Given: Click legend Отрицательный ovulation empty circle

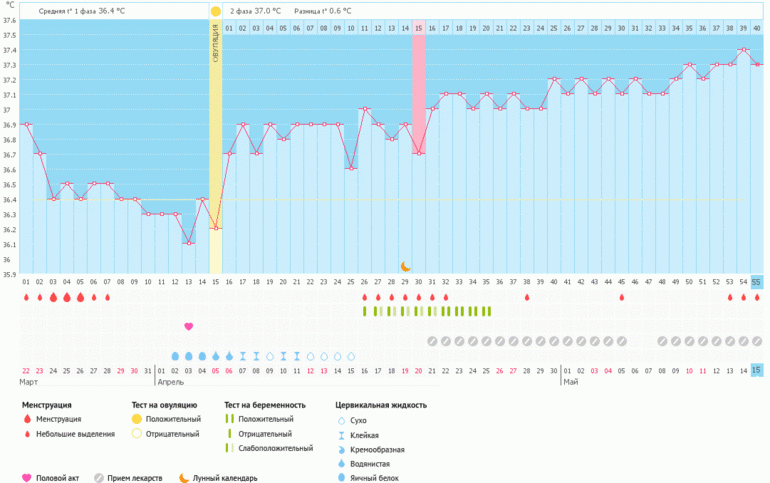Looking at the screenshot, I should [x=137, y=433].
